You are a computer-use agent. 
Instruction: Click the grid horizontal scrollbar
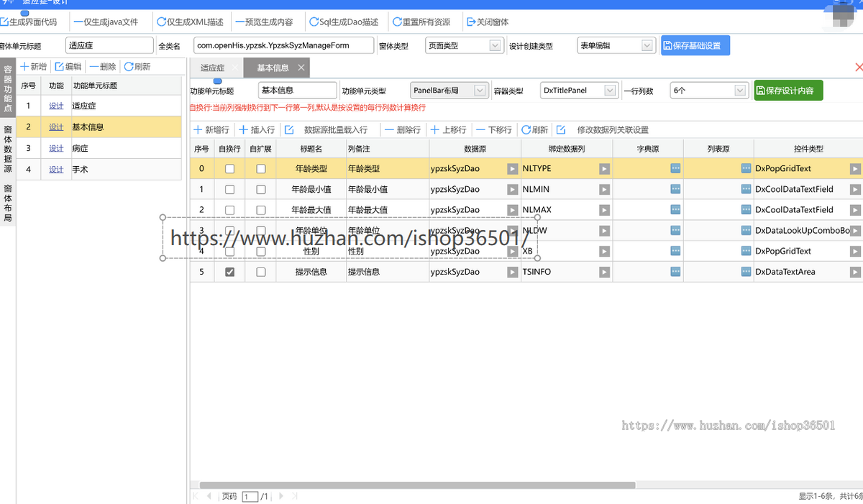pos(417,485)
